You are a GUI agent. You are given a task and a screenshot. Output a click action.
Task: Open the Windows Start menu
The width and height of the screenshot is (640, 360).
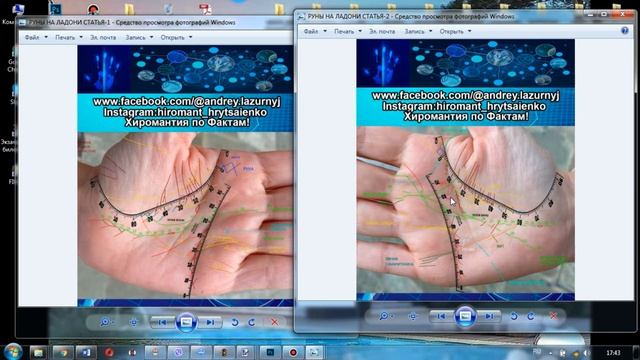click(13, 351)
